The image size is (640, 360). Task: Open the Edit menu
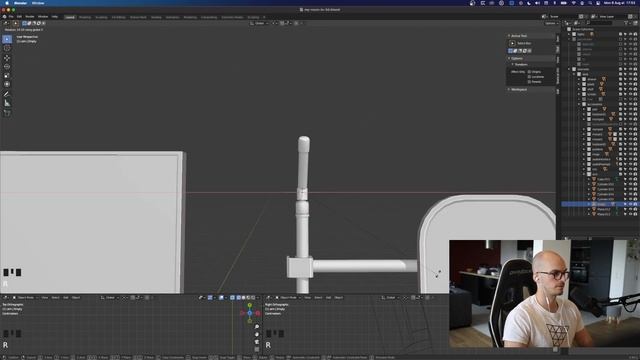tap(19, 17)
